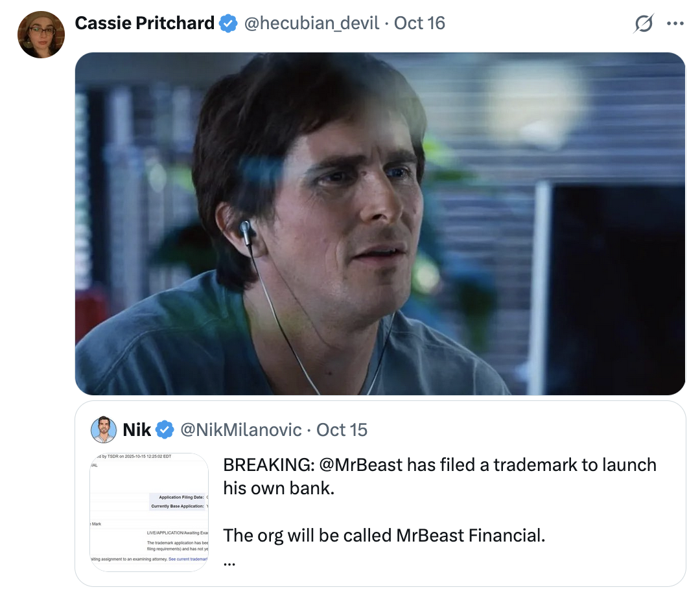Open the Oct 16 tweet timestamp

tap(419, 24)
